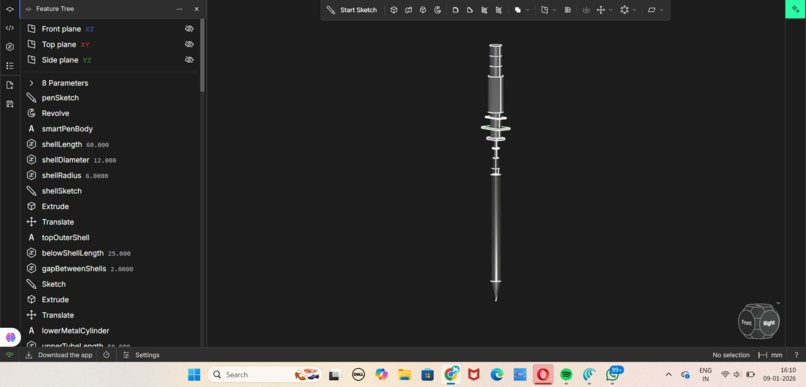Show the Side plane via eye icon
Viewport: 806px width, 387px height.
[x=189, y=60]
